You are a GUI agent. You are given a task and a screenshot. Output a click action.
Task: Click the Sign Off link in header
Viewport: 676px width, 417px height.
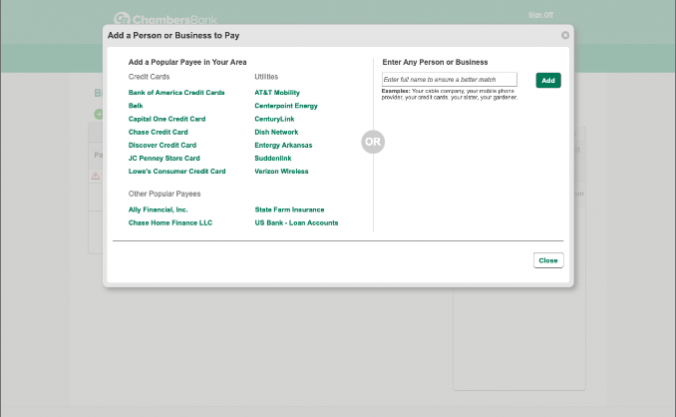coord(541,15)
